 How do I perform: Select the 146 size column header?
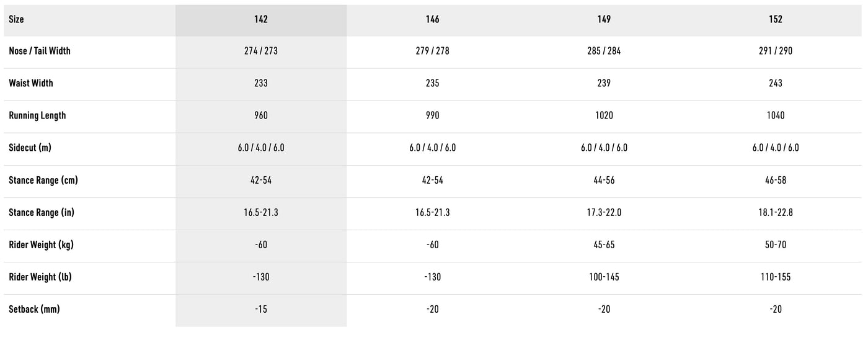coord(433,19)
